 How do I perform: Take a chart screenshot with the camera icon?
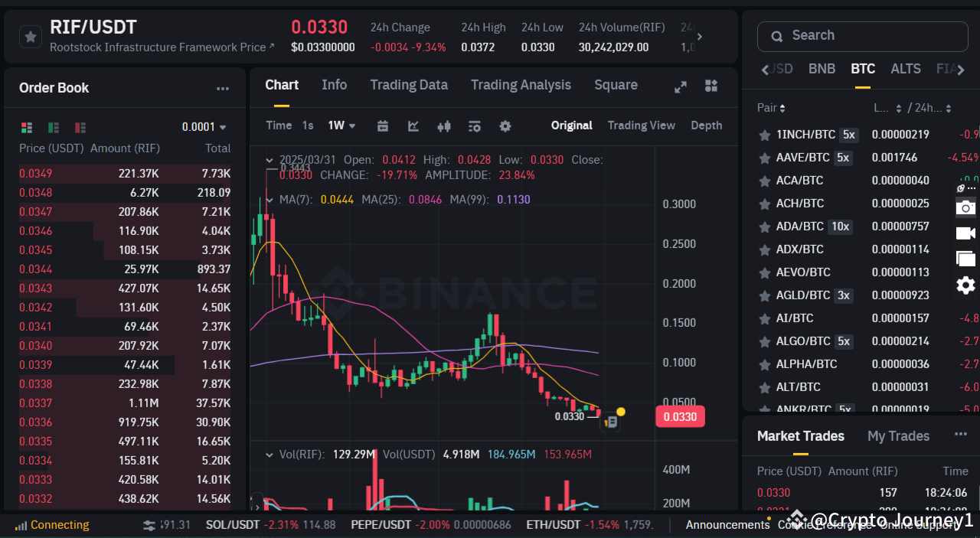(965, 207)
